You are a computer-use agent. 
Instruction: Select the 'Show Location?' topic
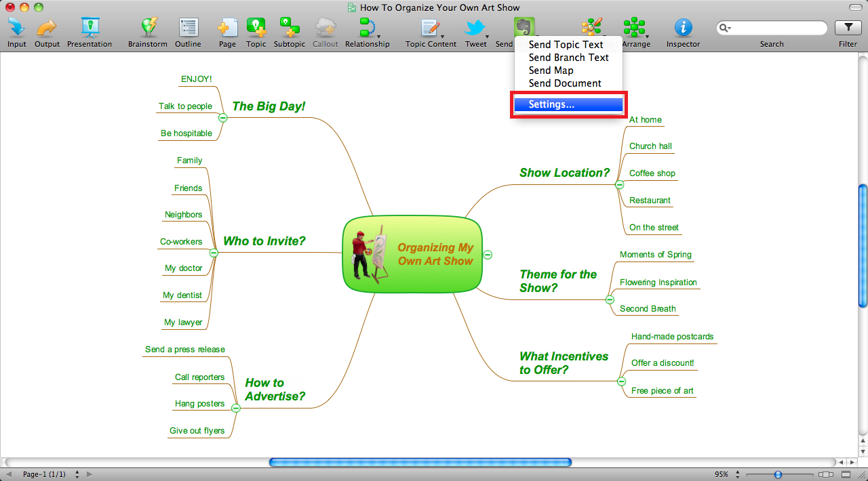pos(565,173)
